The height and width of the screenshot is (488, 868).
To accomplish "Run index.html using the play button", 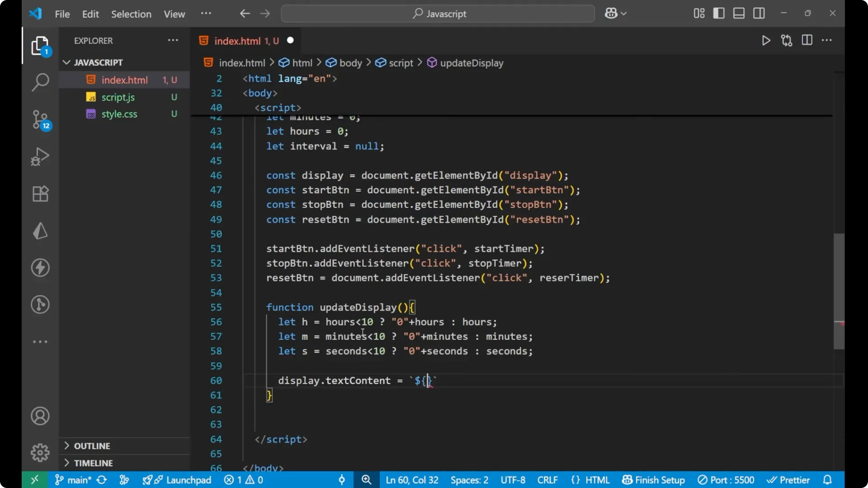I will coord(766,40).
